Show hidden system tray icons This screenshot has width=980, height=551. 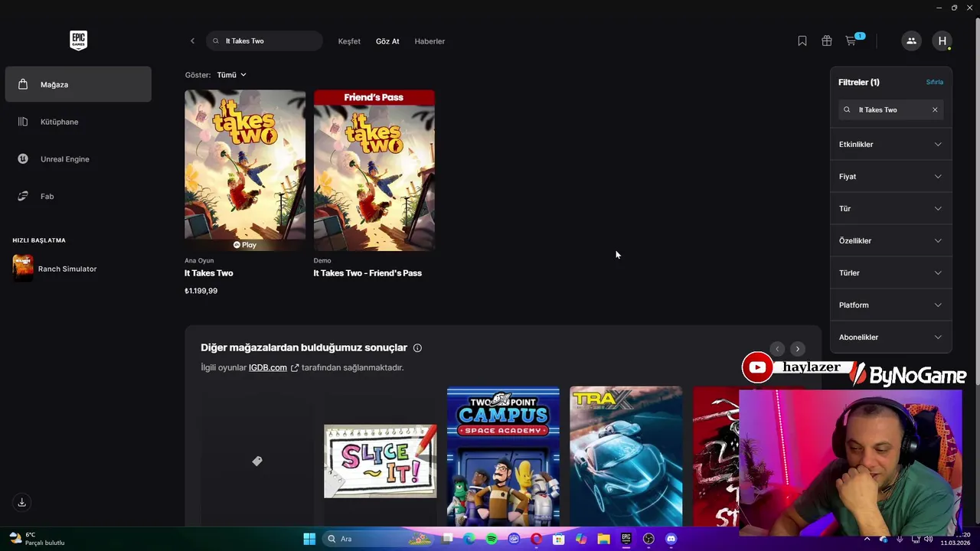pos(867,539)
